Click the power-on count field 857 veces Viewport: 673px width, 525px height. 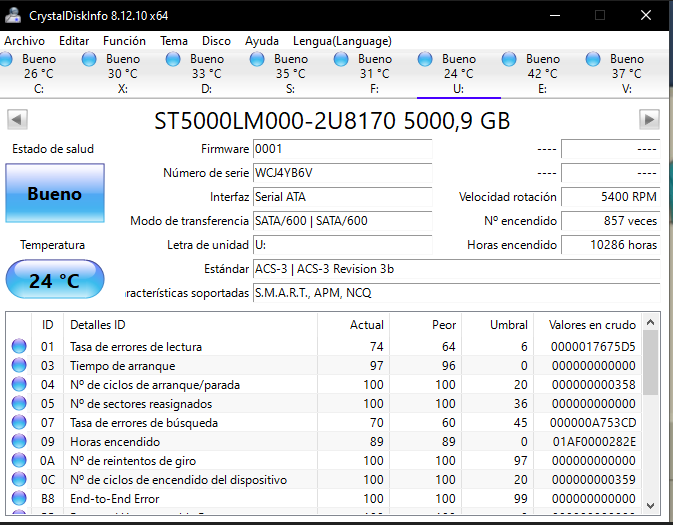pos(611,221)
